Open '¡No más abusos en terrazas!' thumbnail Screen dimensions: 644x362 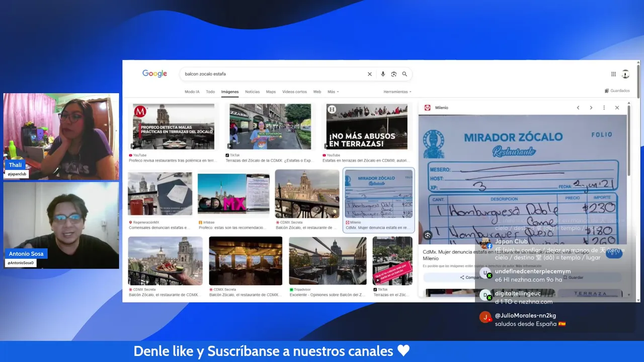[x=367, y=127]
